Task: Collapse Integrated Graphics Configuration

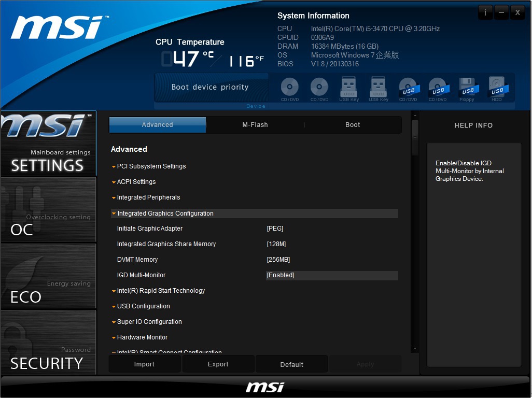Action: click(x=255, y=213)
